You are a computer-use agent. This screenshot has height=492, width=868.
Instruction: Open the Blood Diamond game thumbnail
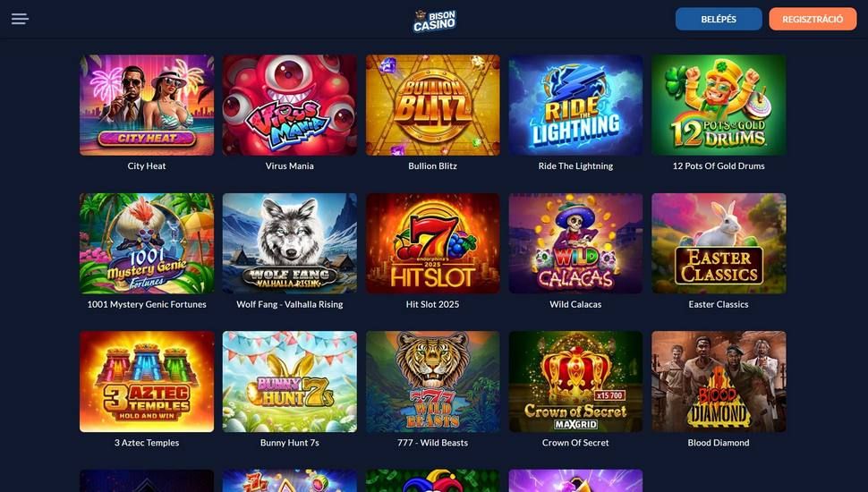pos(719,381)
